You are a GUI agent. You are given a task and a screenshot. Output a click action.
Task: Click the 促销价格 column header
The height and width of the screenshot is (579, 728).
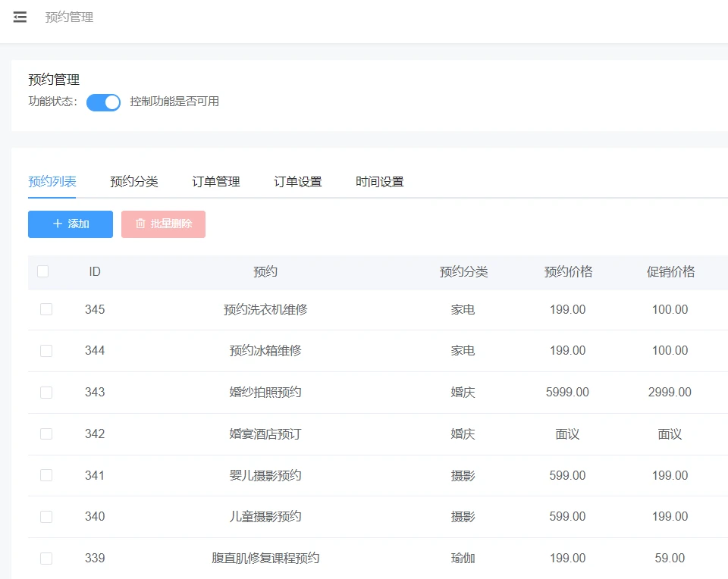670,271
